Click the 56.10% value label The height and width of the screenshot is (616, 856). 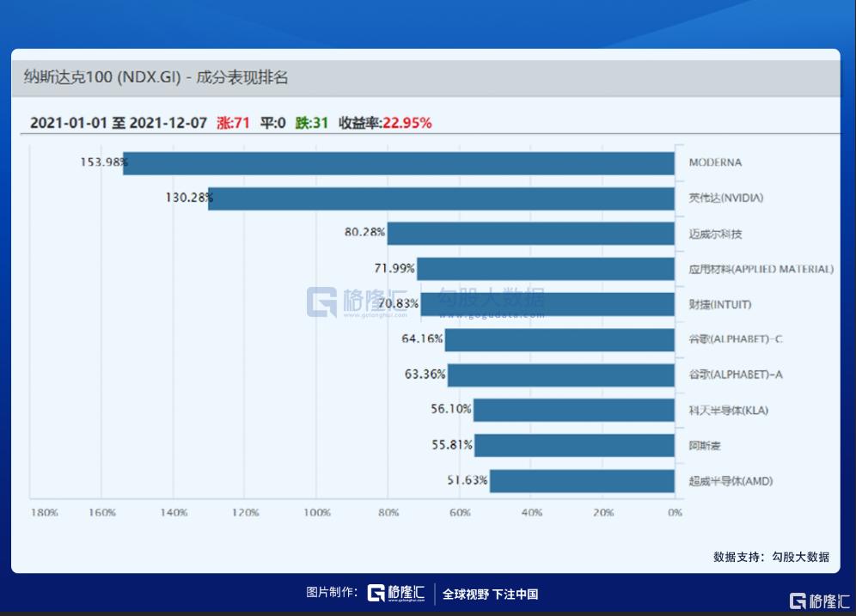pyautogui.click(x=450, y=409)
